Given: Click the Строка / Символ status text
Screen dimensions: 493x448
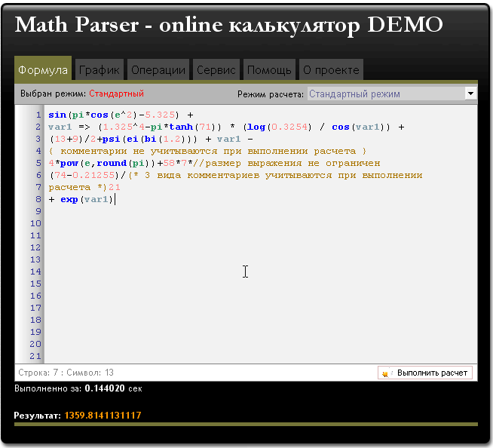Looking at the screenshot, I should pos(66,373).
